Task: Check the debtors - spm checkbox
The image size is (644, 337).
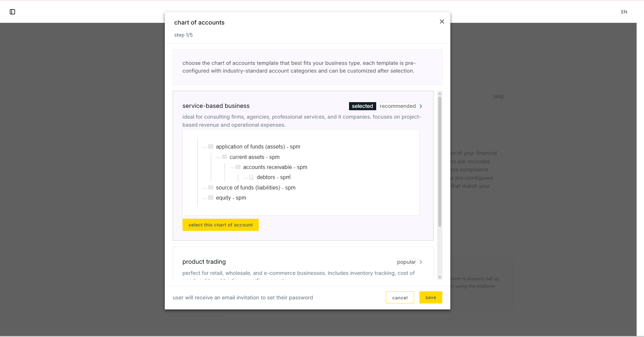Action: pos(252,177)
